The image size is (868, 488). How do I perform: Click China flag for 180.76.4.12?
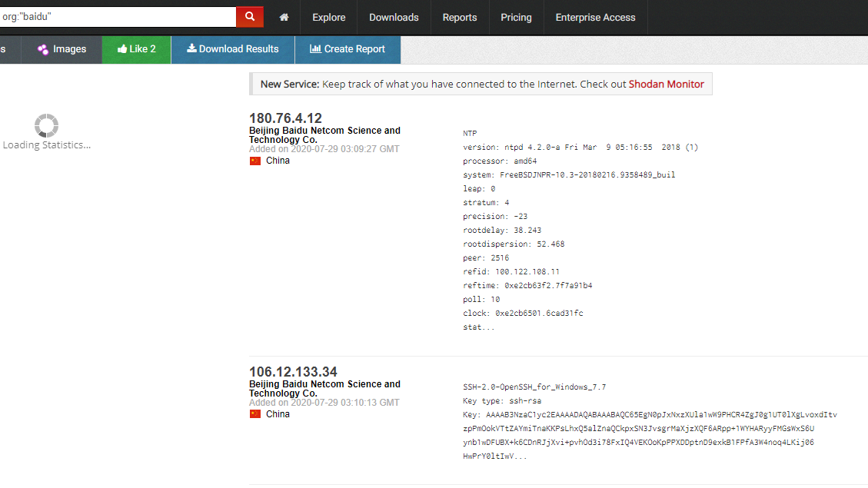point(254,161)
